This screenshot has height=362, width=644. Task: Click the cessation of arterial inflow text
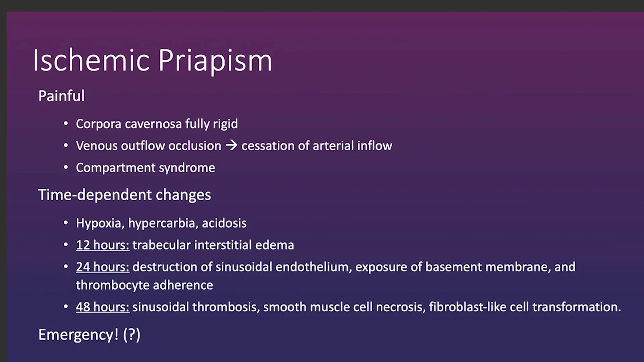pyautogui.click(x=317, y=145)
